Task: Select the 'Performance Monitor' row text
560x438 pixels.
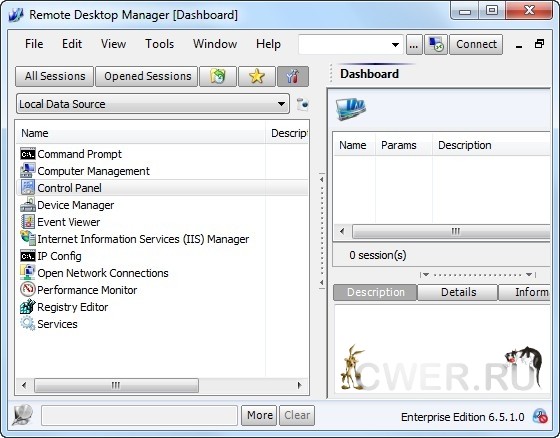Action: pos(87,290)
